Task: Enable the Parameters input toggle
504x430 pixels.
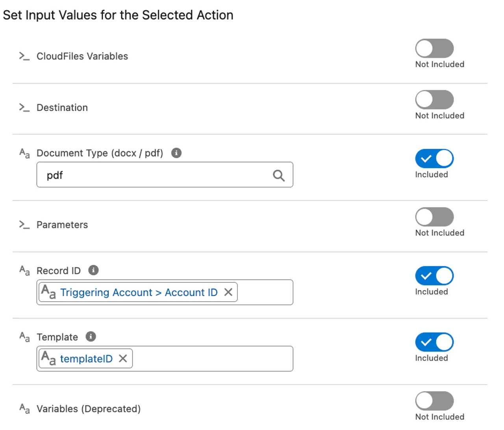Action: click(x=434, y=217)
